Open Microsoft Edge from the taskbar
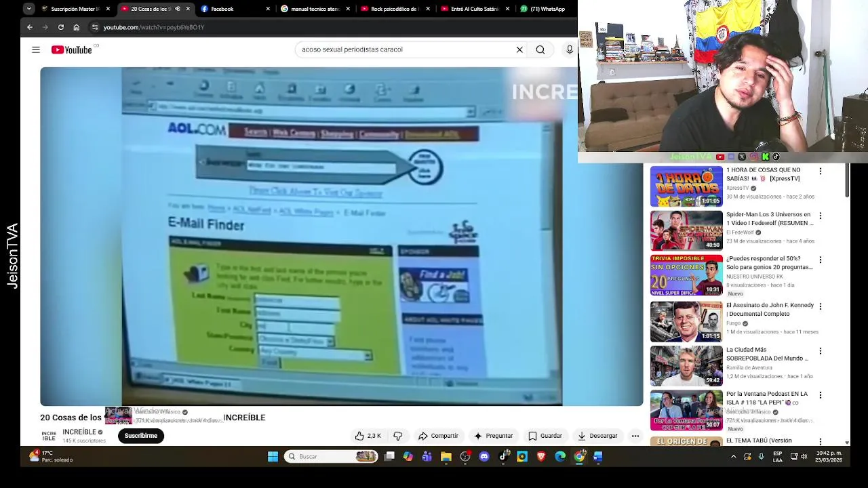868x488 pixels. click(560, 457)
